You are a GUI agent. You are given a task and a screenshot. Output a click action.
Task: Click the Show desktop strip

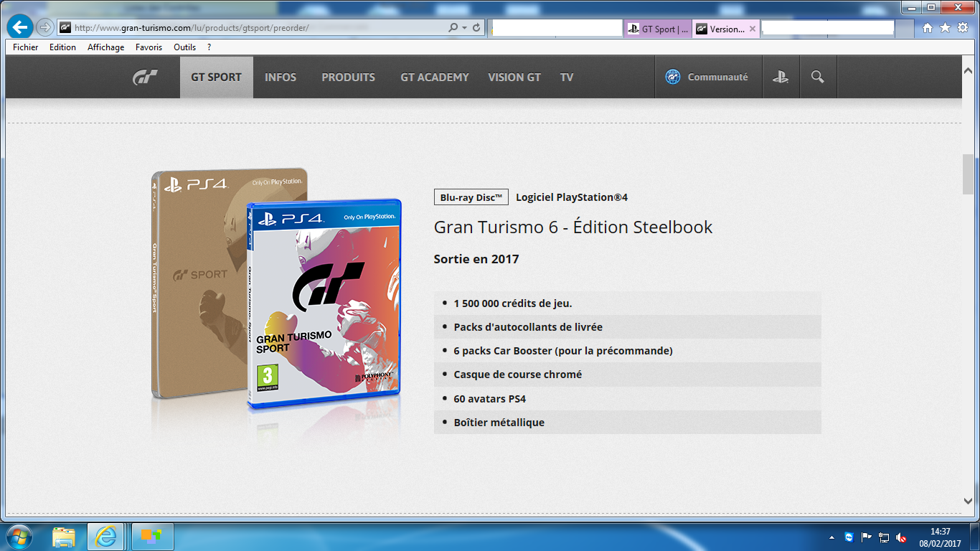tap(974, 537)
